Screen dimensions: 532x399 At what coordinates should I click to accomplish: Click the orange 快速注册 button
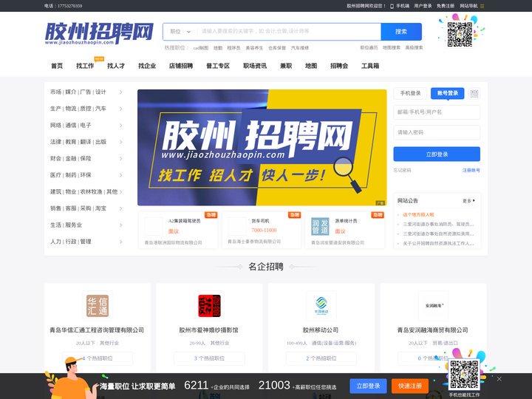[x=410, y=386]
